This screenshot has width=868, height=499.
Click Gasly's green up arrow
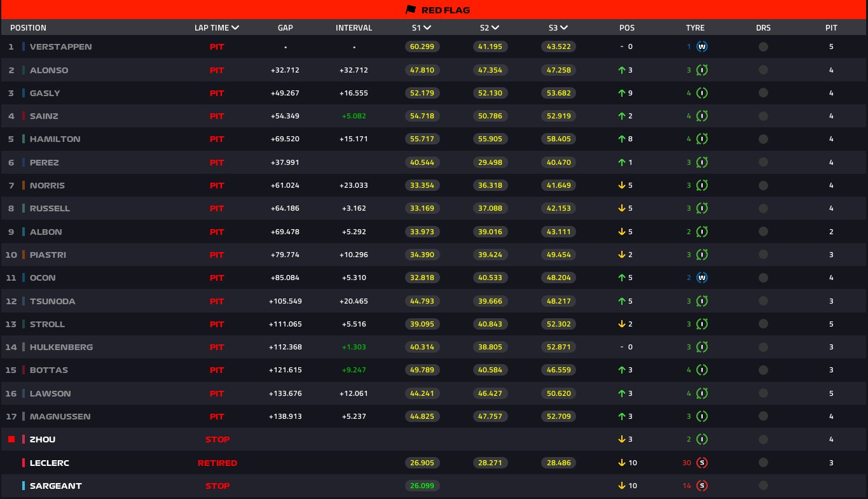pyautogui.click(x=622, y=93)
